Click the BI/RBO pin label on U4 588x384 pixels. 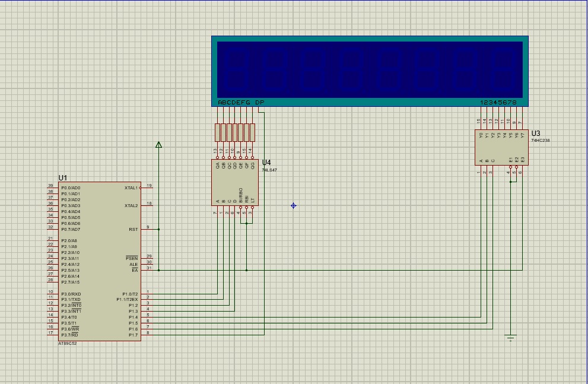[241, 195]
